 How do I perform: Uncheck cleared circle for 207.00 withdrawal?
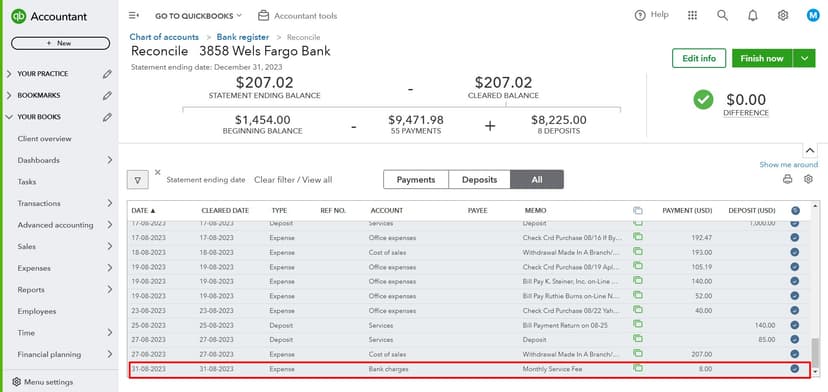[795, 354]
